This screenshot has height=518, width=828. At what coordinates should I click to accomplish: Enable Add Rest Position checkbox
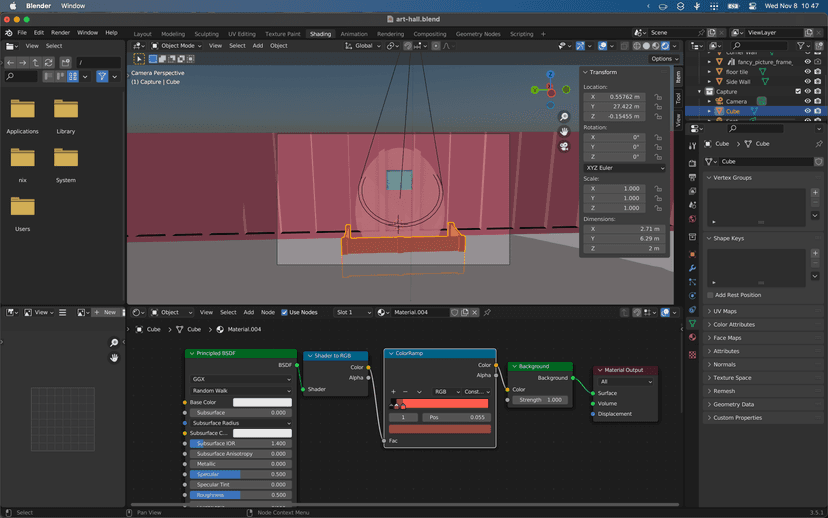(709, 295)
